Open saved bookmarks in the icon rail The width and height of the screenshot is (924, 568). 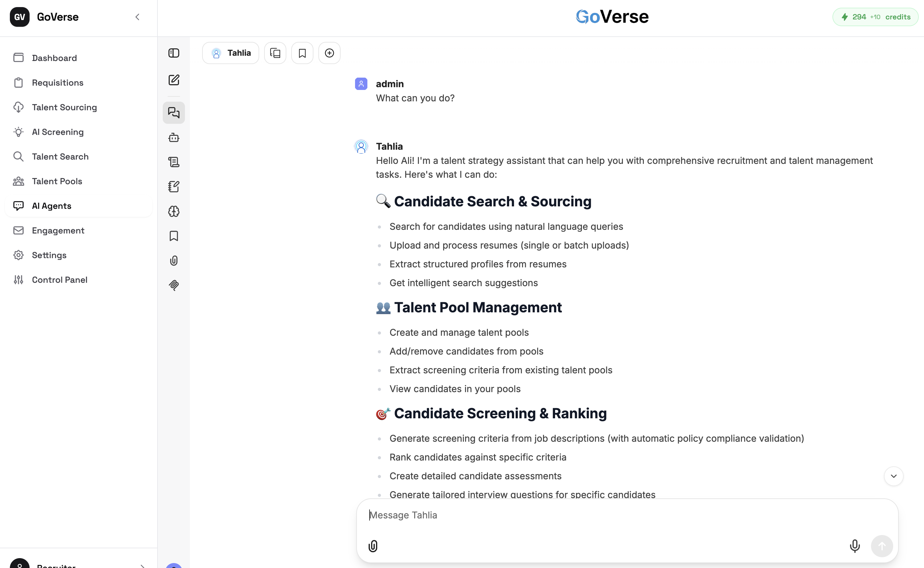[x=174, y=236]
